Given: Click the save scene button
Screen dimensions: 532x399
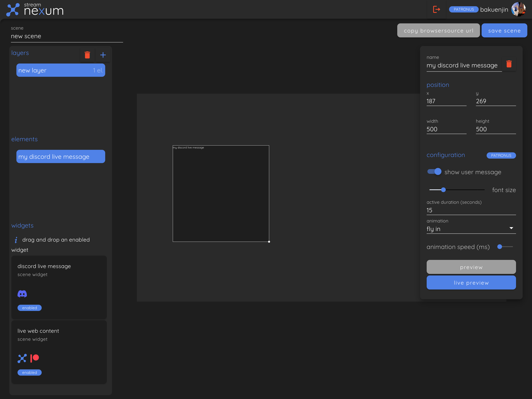Looking at the screenshot, I should [504, 31].
